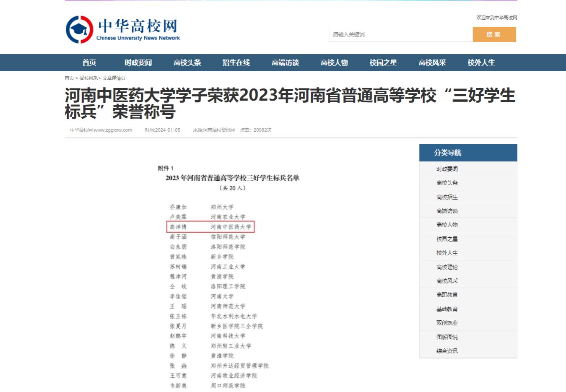Viewport: 566px width, 392px height.
Task: Click the 高校风采 breadcrumb link
Action: point(88,78)
